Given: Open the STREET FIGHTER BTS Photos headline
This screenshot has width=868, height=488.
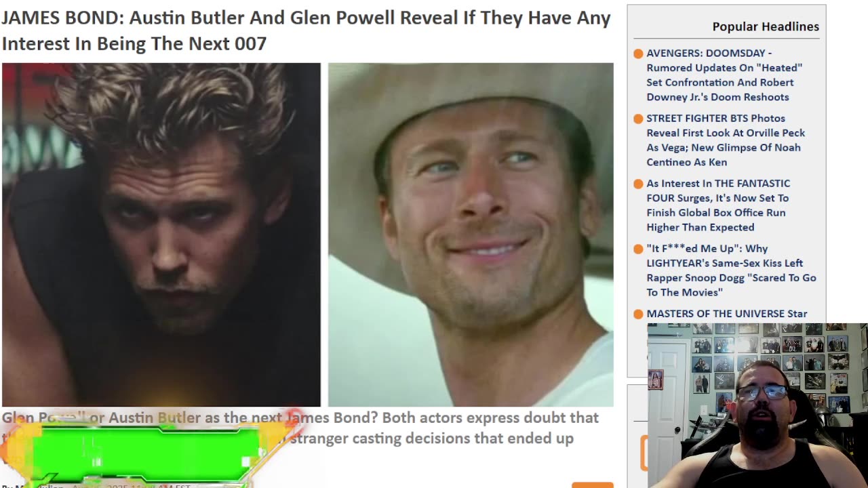Looking at the screenshot, I should tap(726, 140).
